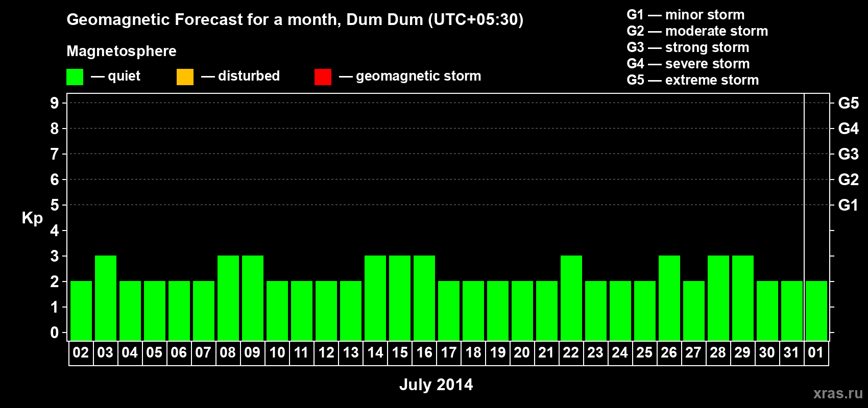Click the date cell '31'

point(791,353)
